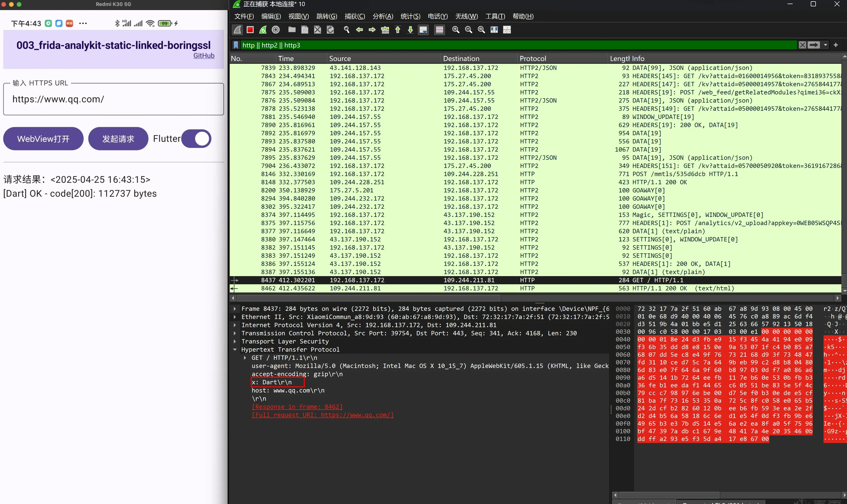The width and height of the screenshot is (847, 504).
Task: Clear the display filter
Action: point(803,45)
